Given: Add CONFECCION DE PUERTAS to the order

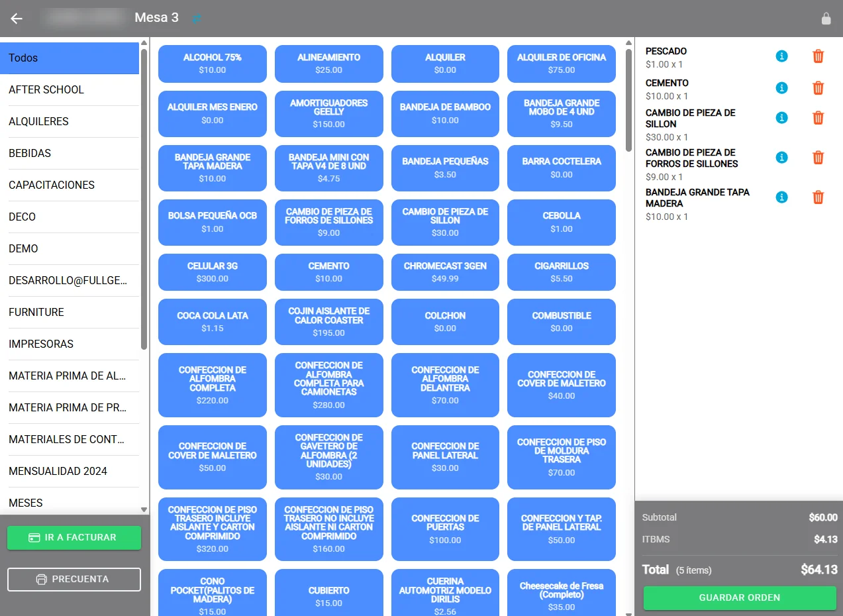Looking at the screenshot, I should [445, 529].
